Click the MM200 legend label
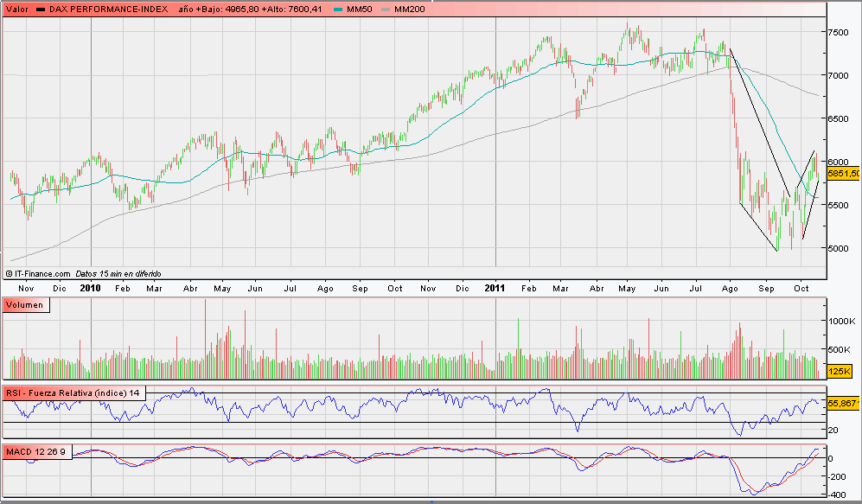Viewport: 862px width, 504px height. [409, 10]
